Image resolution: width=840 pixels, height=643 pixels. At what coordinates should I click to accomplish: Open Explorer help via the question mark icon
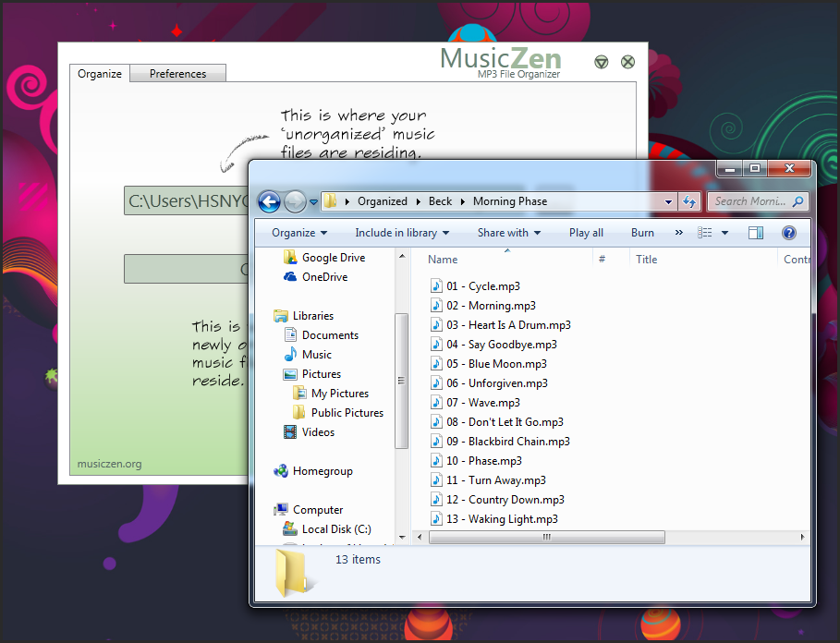pyautogui.click(x=788, y=233)
